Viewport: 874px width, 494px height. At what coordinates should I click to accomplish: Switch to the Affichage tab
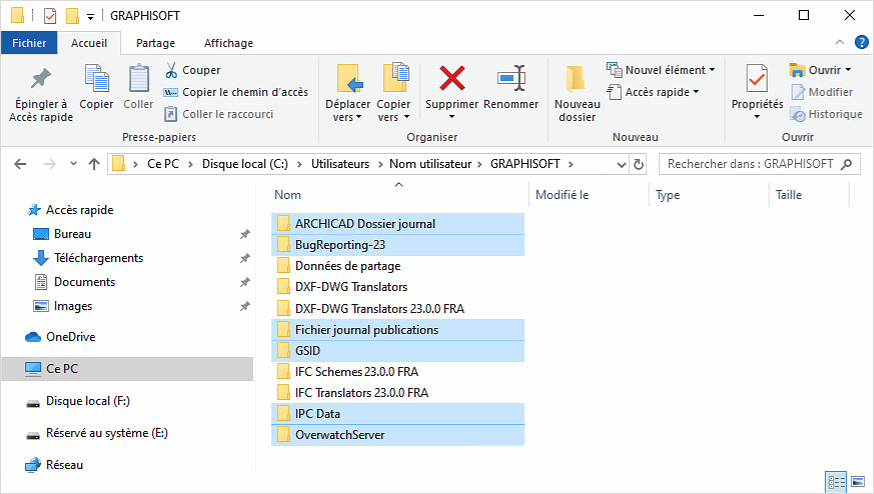tap(229, 43)
